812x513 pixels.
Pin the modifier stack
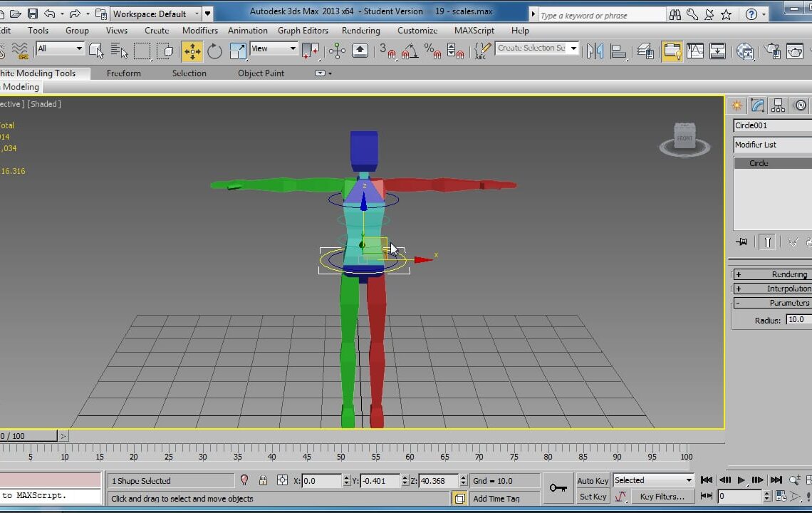click(x=741, y=242)
